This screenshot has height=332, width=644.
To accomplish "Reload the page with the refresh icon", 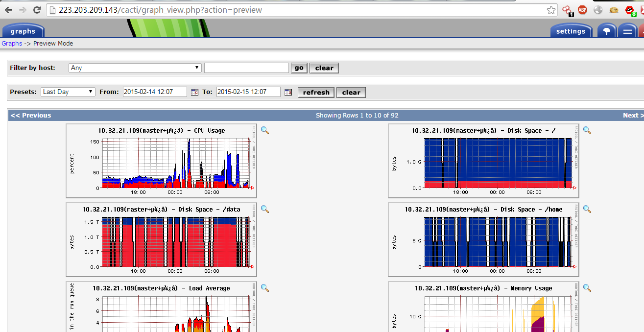I will [37, 10].
